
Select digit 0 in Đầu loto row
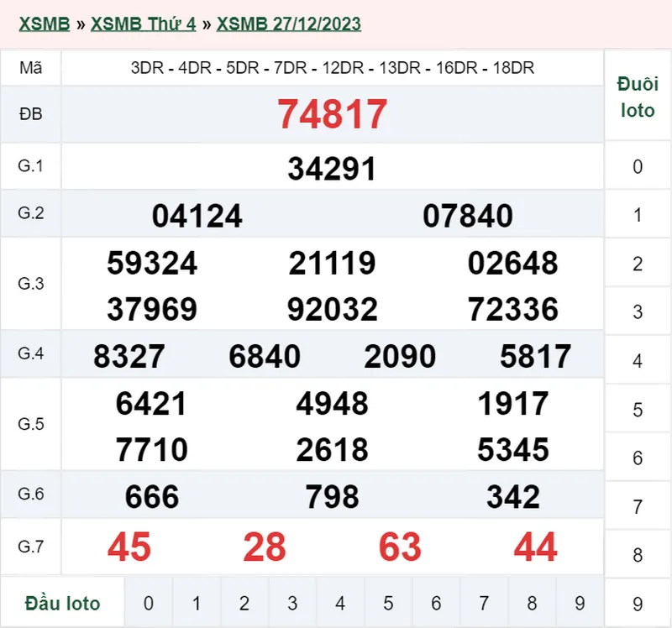(149, 603)
